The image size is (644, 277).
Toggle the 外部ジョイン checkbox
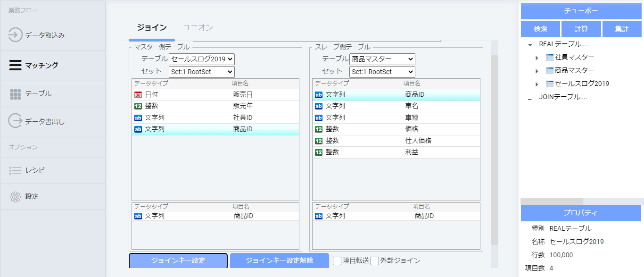pyautogui.click(x=375, y=261)
